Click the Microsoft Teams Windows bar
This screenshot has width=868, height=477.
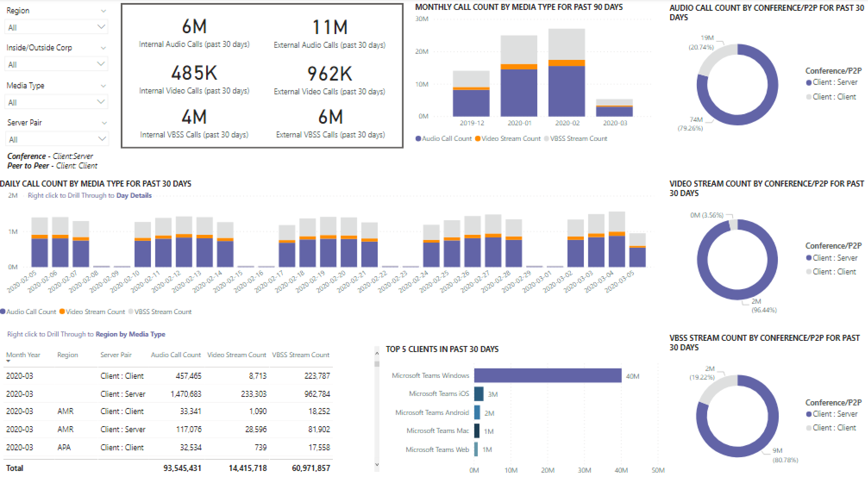(547, 375)
